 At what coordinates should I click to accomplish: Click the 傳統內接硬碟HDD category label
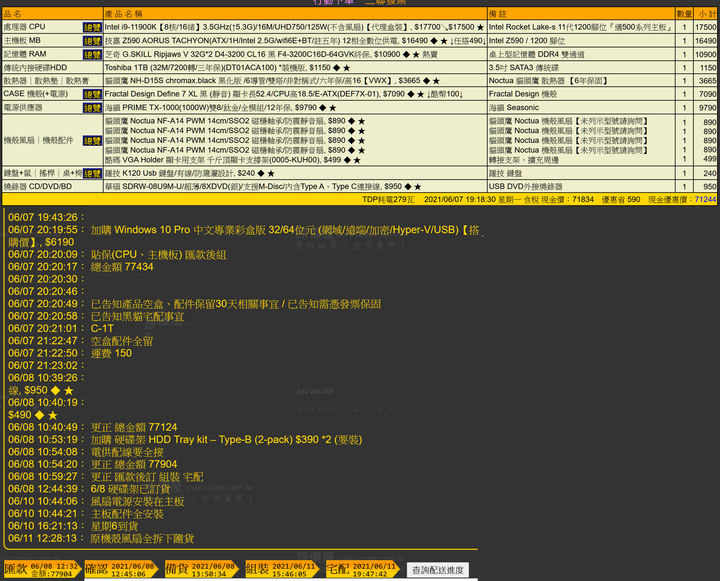point(35,68)
